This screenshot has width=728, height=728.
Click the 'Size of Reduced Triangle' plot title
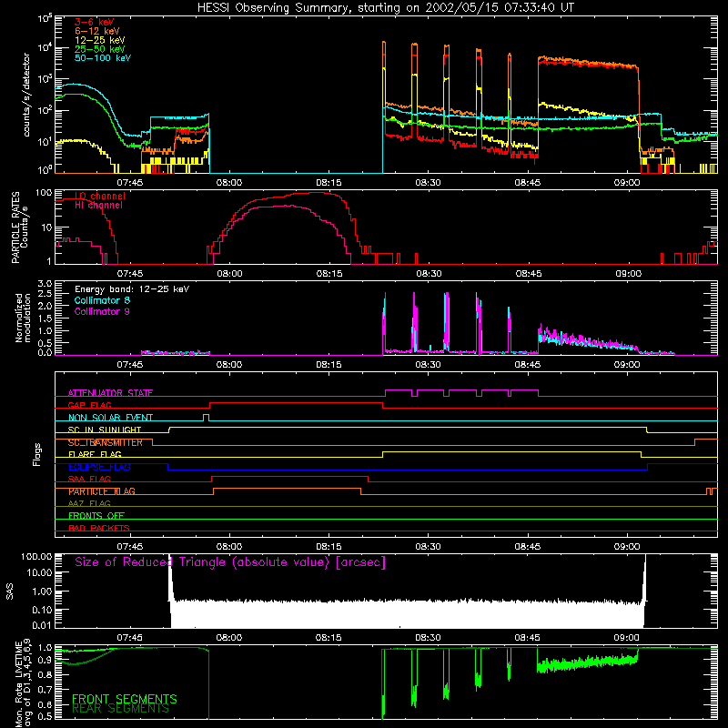pyautogui.click(x=230, y=562)
